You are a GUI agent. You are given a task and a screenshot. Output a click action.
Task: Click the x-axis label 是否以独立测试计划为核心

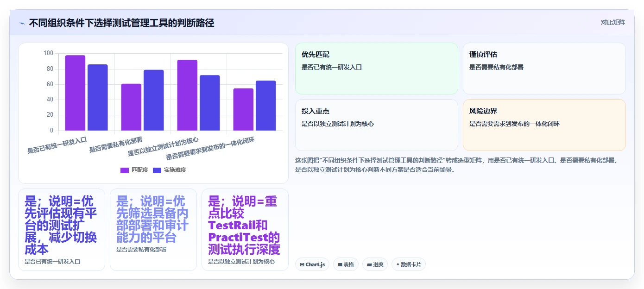pyautogui.click(x=163, y=146)
